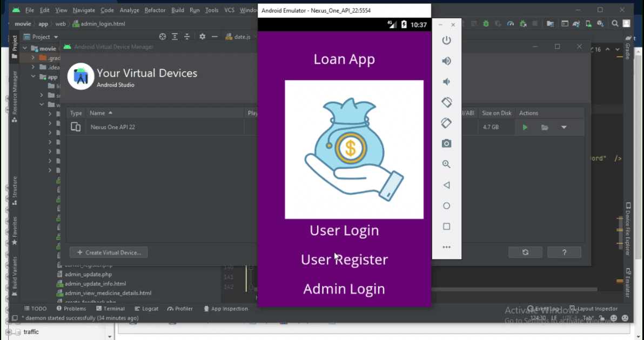Open the Nexus One AVD actions dropdown arrow

(x=563, y=128)
